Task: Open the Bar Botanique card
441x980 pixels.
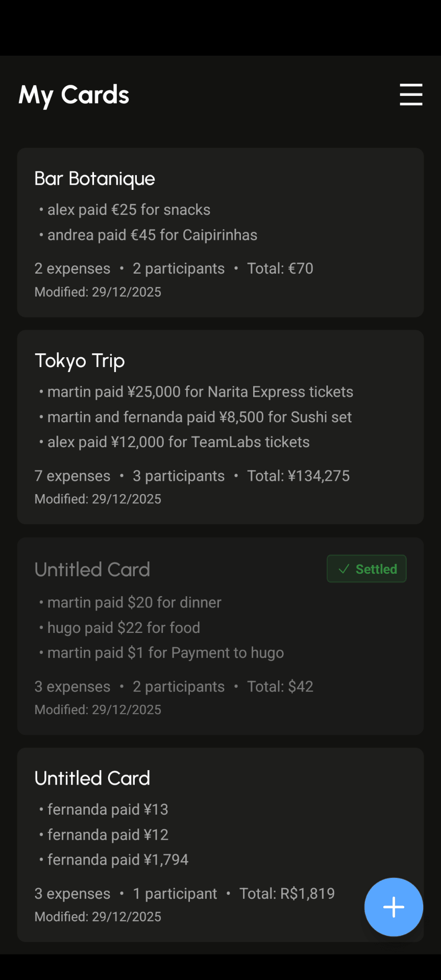Action: click(x=220, y=233)
